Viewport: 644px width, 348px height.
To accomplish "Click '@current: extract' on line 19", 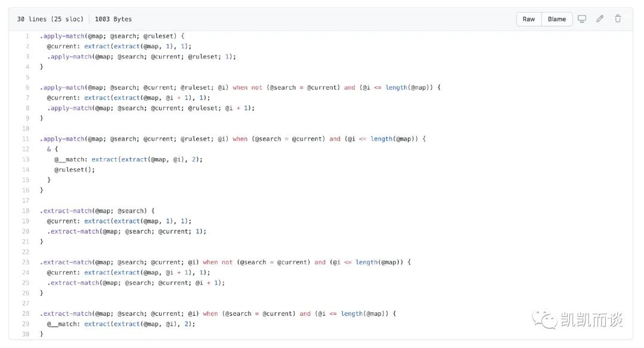I will click(x=78, y=221).
